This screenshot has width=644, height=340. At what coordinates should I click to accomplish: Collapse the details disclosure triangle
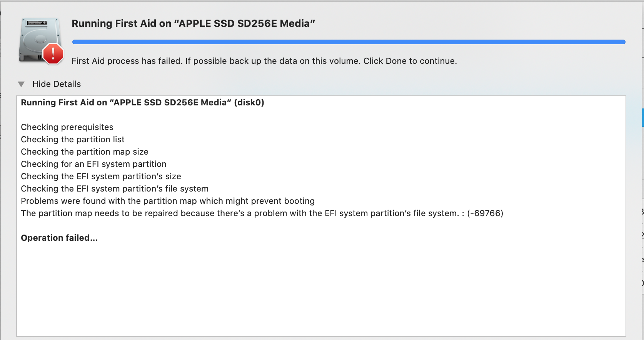point(21,84)
